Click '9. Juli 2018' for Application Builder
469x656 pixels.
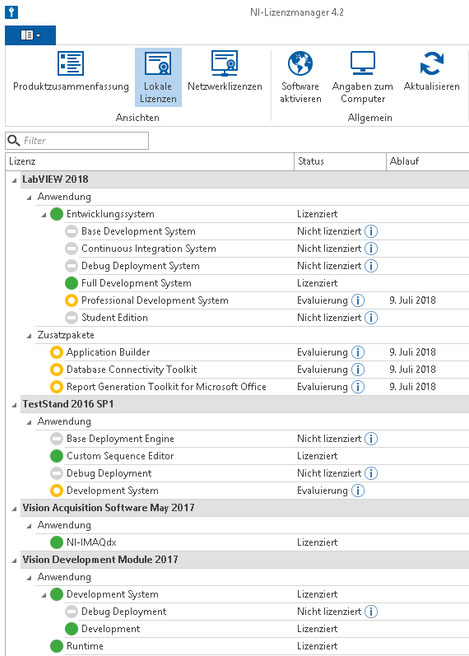(x=413, y=352)
